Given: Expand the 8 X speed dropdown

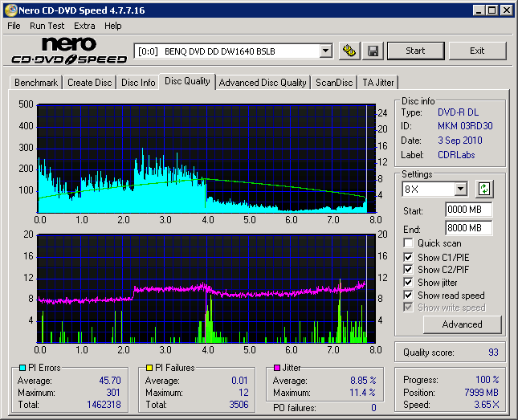Looking at the screenshot, I should (460, 190).
